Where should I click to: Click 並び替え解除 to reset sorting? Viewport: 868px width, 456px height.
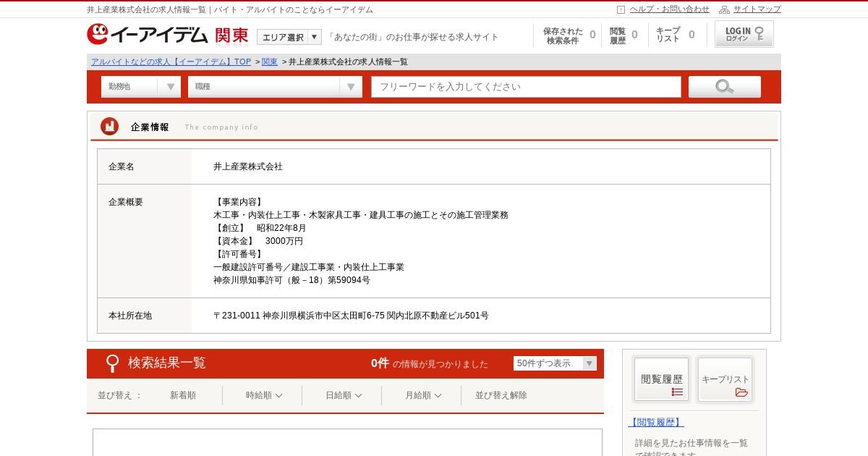click(x=501, y=395)
